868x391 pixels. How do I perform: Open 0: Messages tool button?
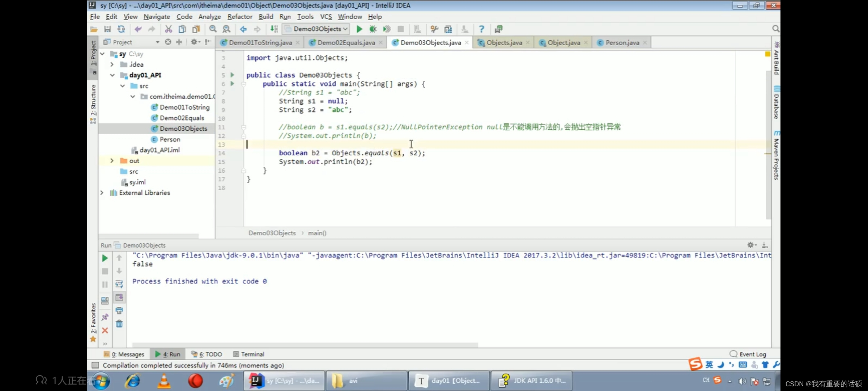[x=124, y=354]
